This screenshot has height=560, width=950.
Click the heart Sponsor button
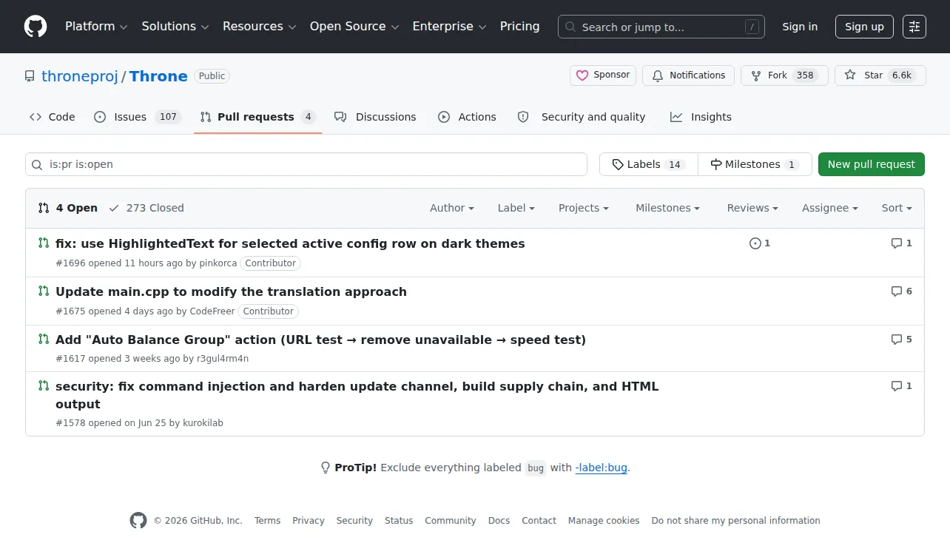click(x=603, y=75)
